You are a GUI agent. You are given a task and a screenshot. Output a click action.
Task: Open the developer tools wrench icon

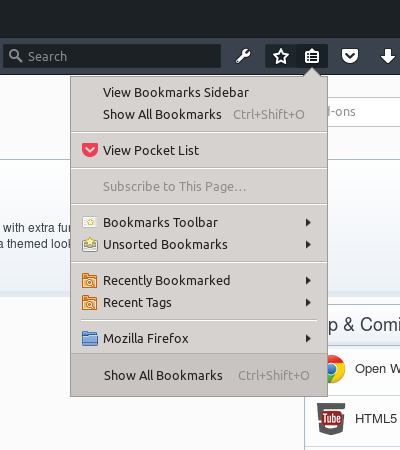(x=243, y=56)
